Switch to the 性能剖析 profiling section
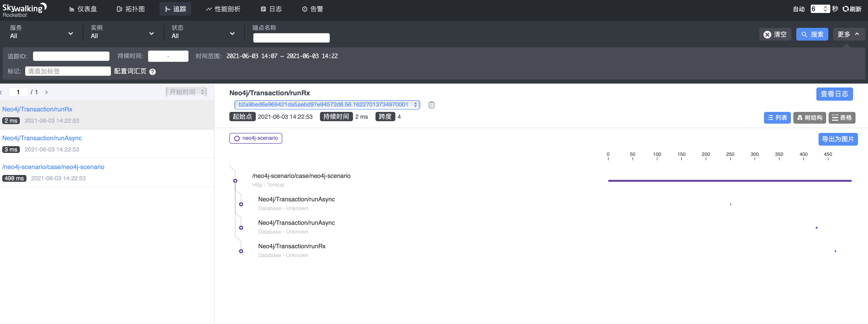The height and width of the screenshot is (324, 868). pyautogui.click(x=223, y=9)
